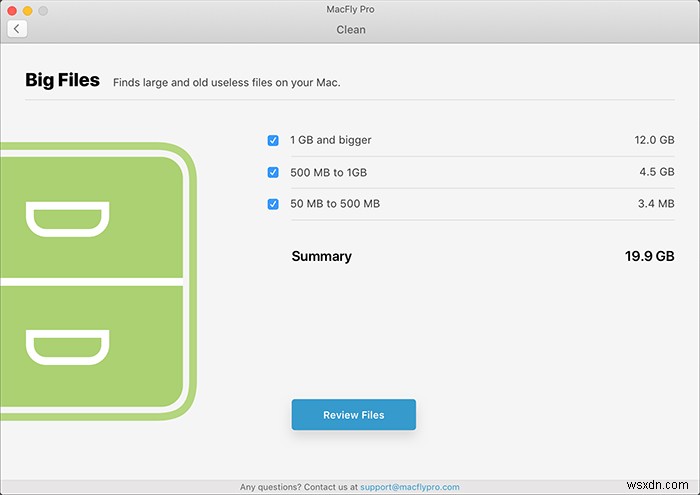Uncheck the 1 GB and bigger checkbox
700x495 pixels.
(273, 140)
